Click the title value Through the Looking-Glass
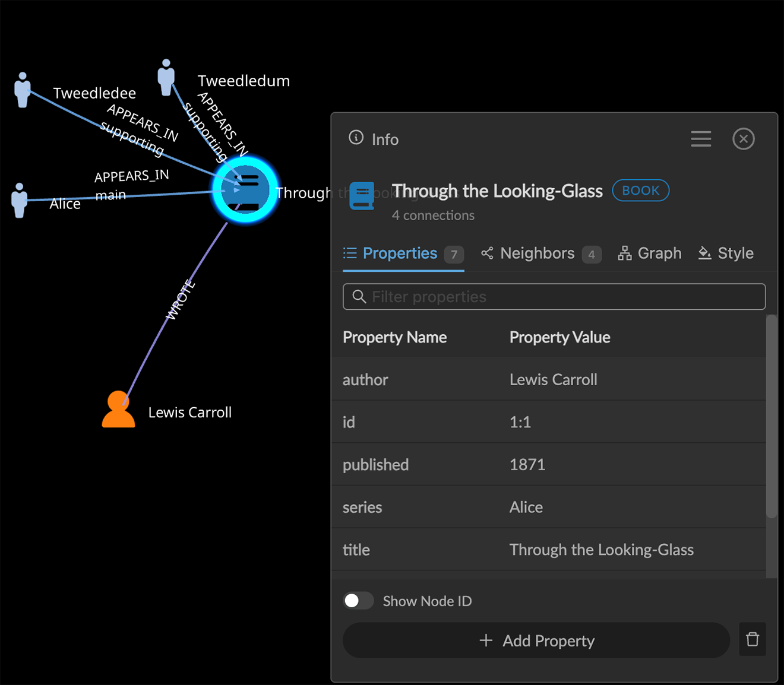This screenshot has height=685, width=784. click(x=602, y=550)
